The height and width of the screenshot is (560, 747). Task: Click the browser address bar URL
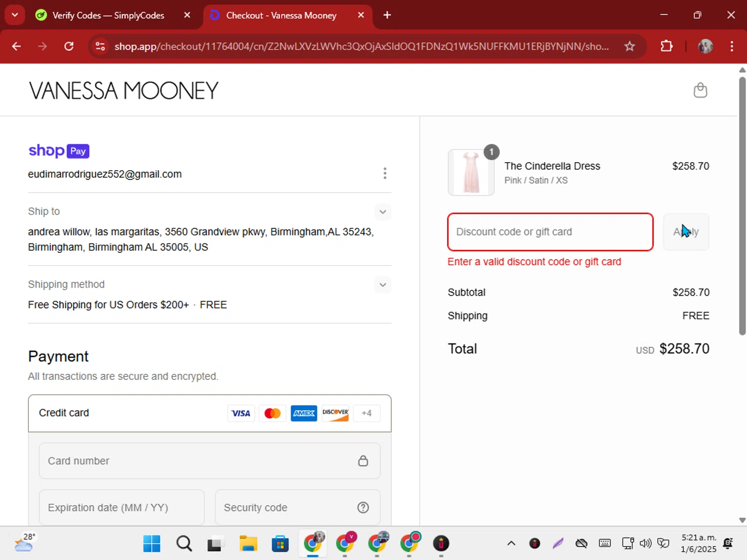(x=362, y=46)
